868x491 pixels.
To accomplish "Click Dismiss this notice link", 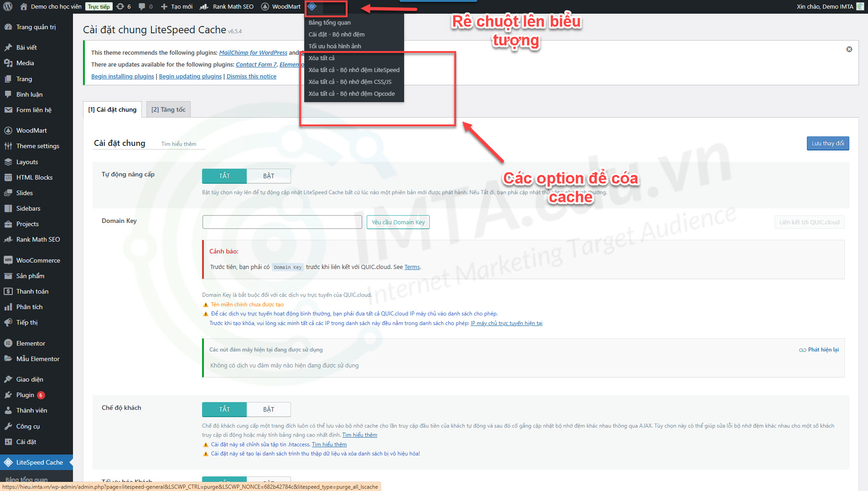I will (x=251, y=76).
